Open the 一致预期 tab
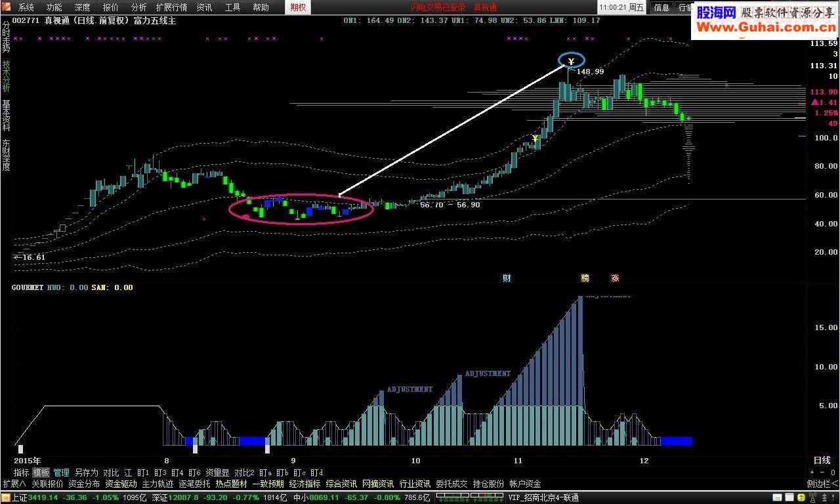Image resolution: width=840 pixels, height=504 pixels. point(268,484)
